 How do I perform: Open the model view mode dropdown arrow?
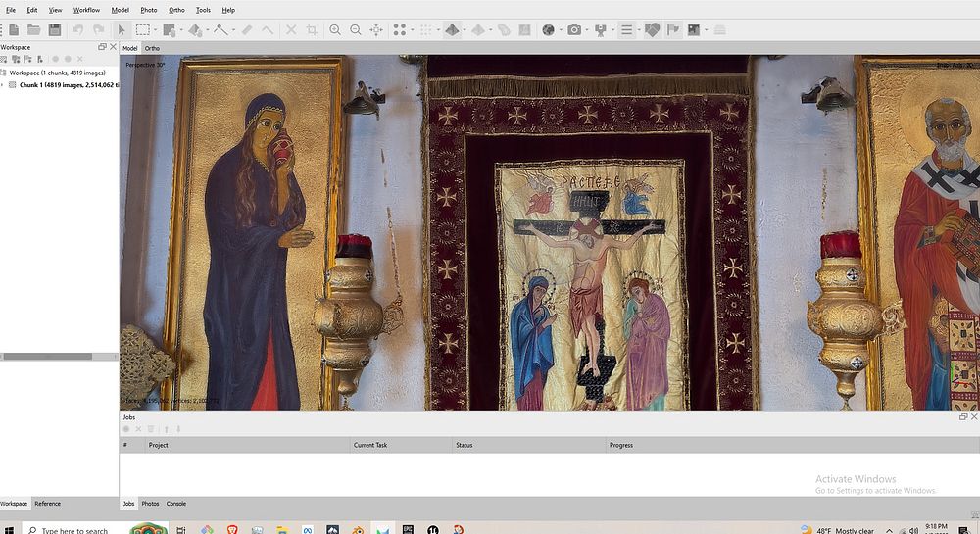tap(465, 30)
